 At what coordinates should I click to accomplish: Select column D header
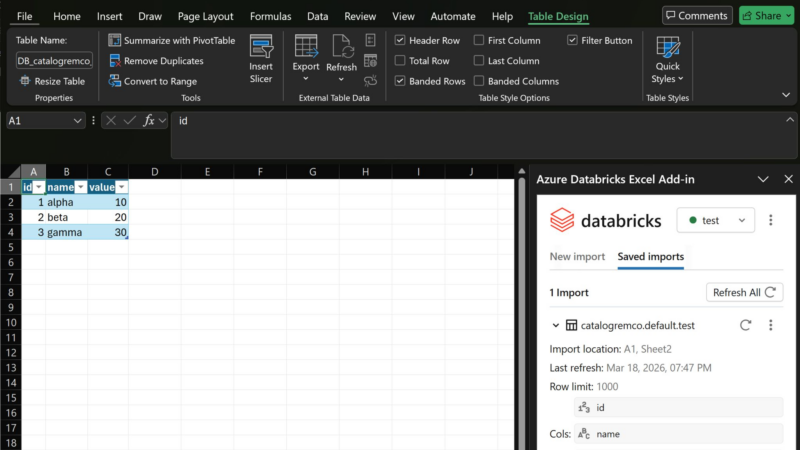pyautogui.click(x=155, y=172)
